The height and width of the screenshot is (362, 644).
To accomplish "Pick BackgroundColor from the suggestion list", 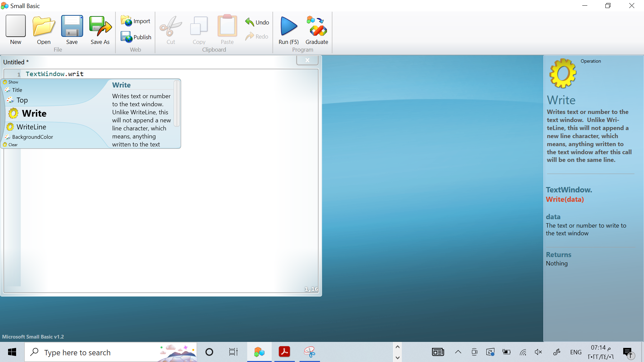I will 29,137.
